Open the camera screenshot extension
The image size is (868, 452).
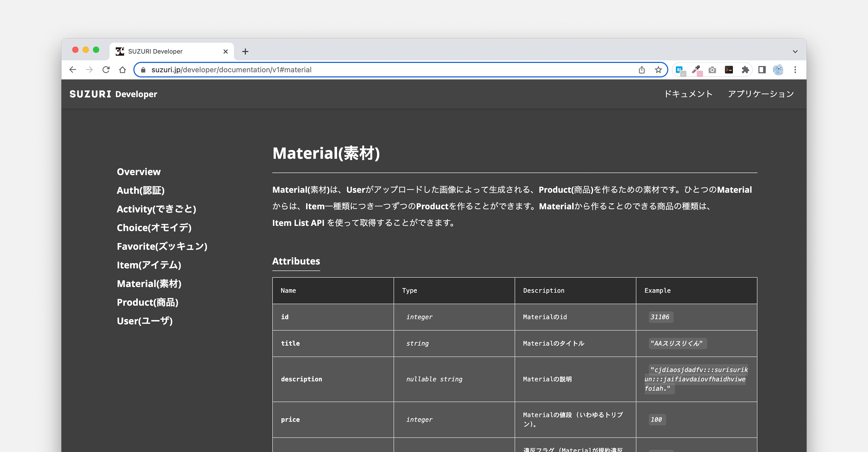coord(712,70)
